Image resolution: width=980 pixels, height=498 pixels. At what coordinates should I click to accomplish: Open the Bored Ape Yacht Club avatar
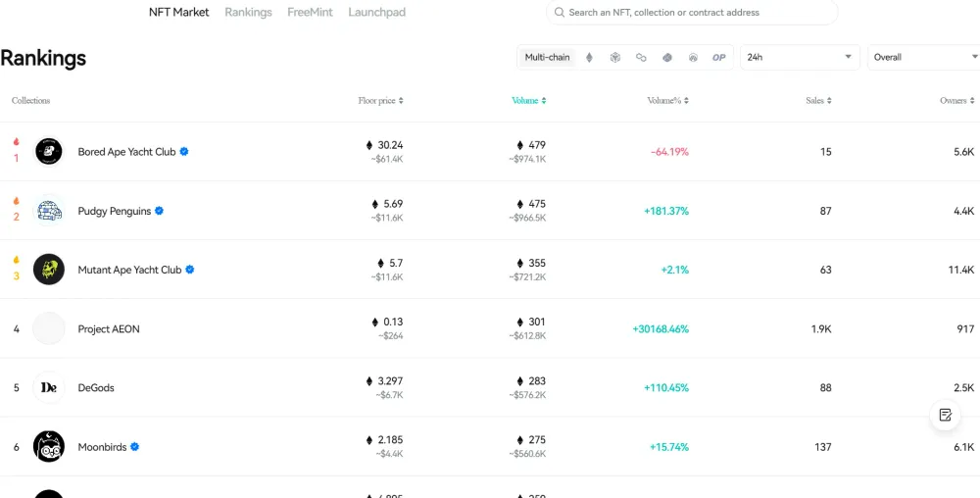coord(49,151)
